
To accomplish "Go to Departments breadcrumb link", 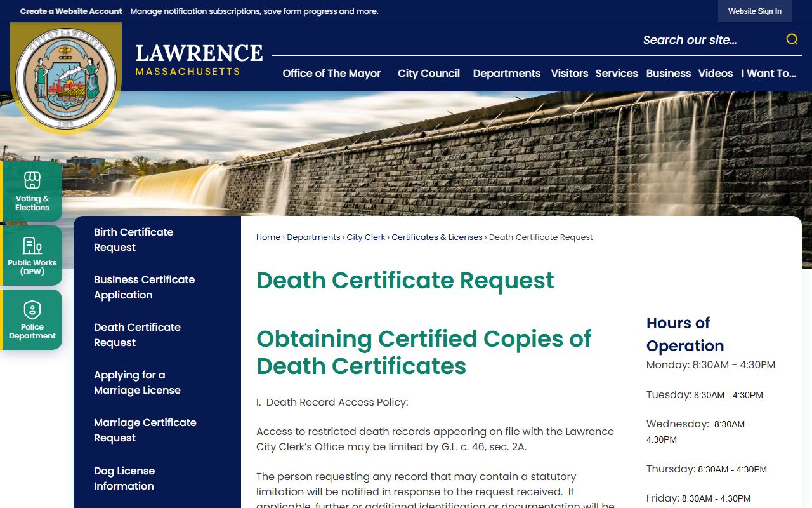I will [x=313, y=237].
